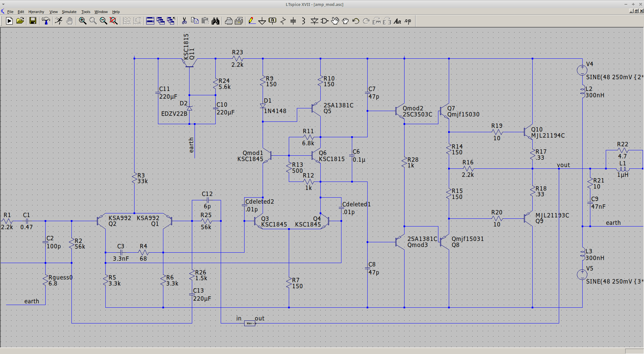Image resolution: width=644 pixels, height=354 pixels.
Task: Click the in/out subcircuit block
Action: 250,323
